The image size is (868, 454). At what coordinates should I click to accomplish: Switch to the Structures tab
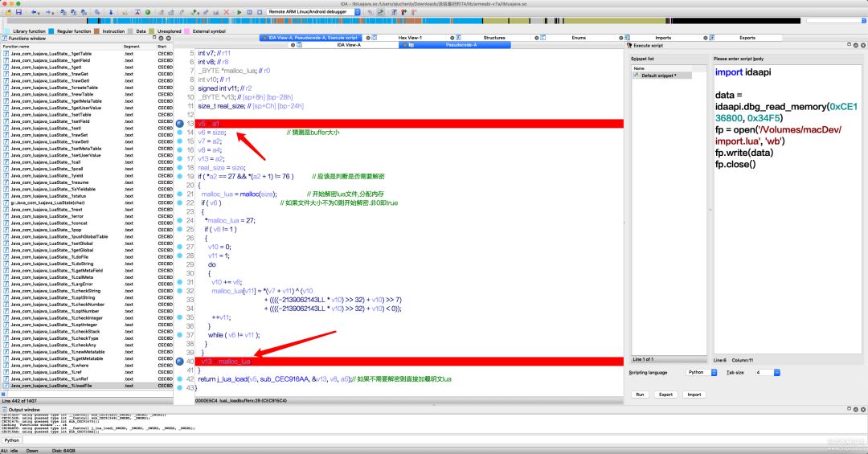point(494,38)
